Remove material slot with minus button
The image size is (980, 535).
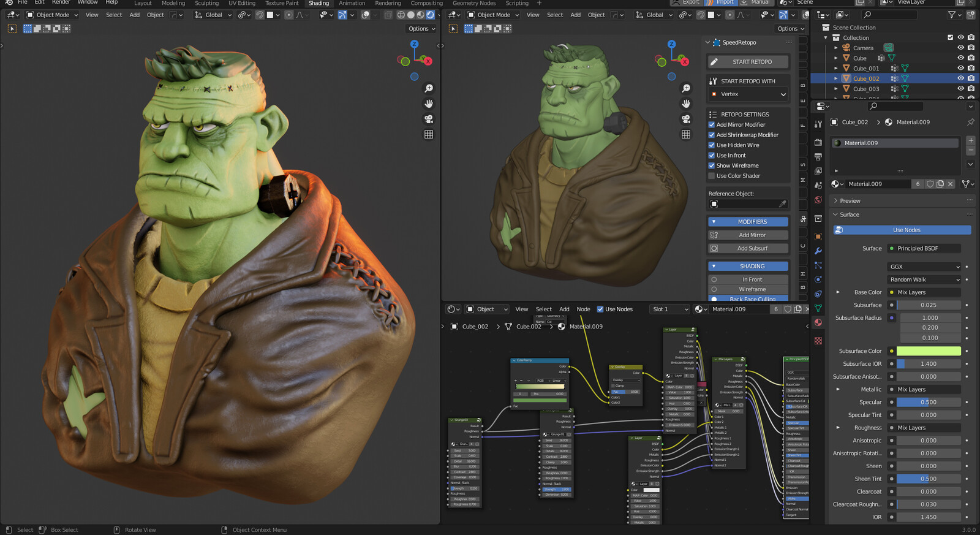tap(971, 150)
